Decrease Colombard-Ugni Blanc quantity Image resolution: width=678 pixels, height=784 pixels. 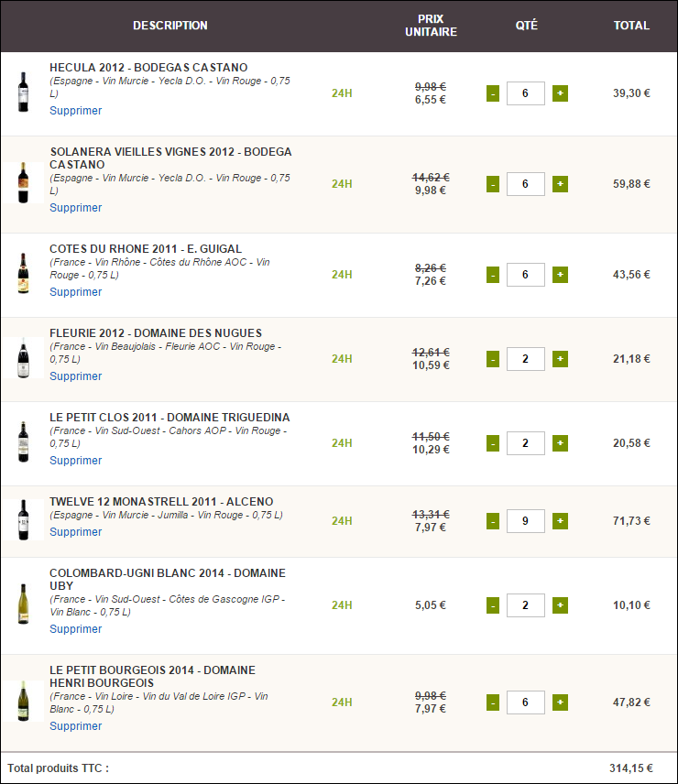tap(493, 605)
